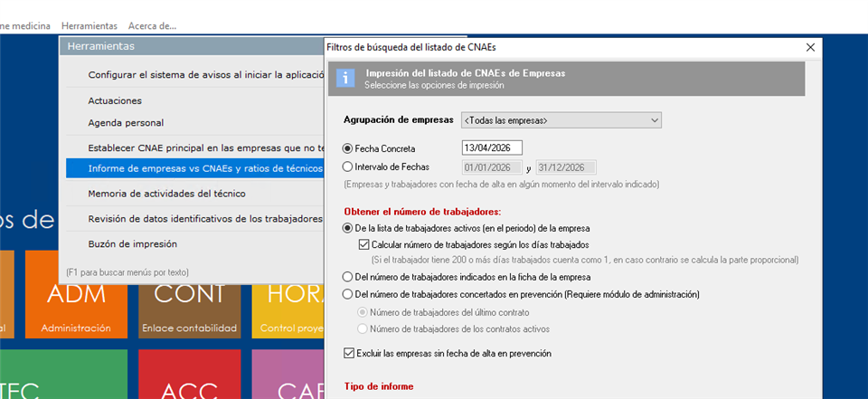868x399 pixels.
Task: Click the blue info icon in dialog header
Action: pyautogui.click(x=344, y=79)
